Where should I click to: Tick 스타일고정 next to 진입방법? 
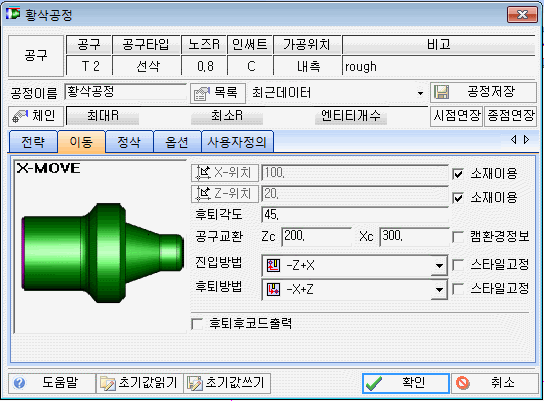tap(458, 265)
